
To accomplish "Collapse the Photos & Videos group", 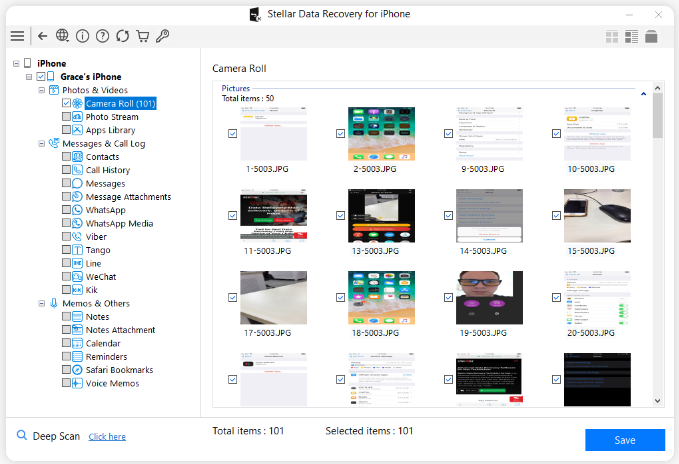I will tap(42, 90).
